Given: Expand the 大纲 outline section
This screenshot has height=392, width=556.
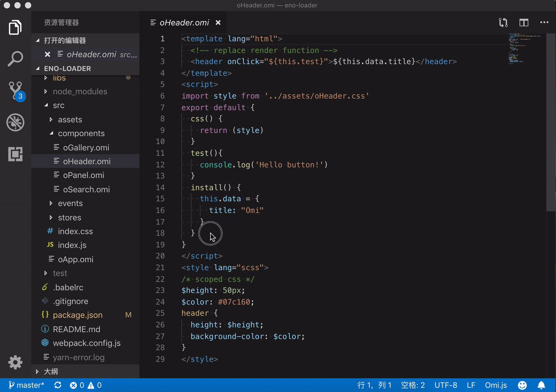Looking at the screenshot, I should click(85, 371).
